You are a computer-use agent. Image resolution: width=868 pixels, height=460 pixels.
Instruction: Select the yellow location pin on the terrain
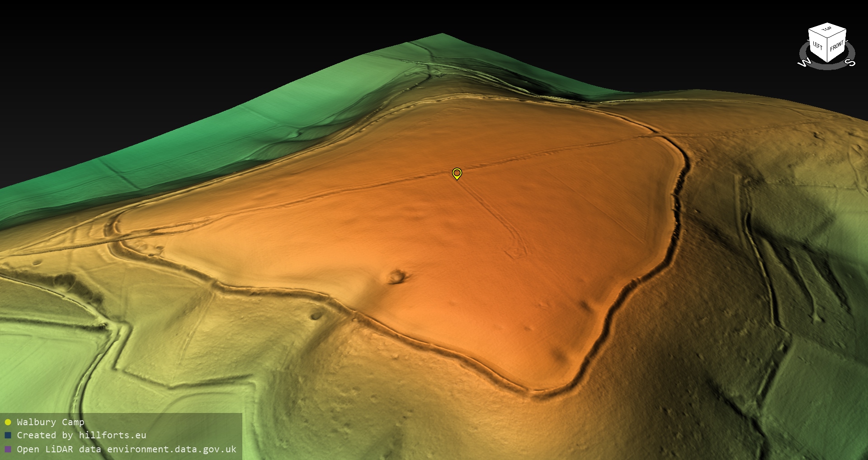(457, 173)
